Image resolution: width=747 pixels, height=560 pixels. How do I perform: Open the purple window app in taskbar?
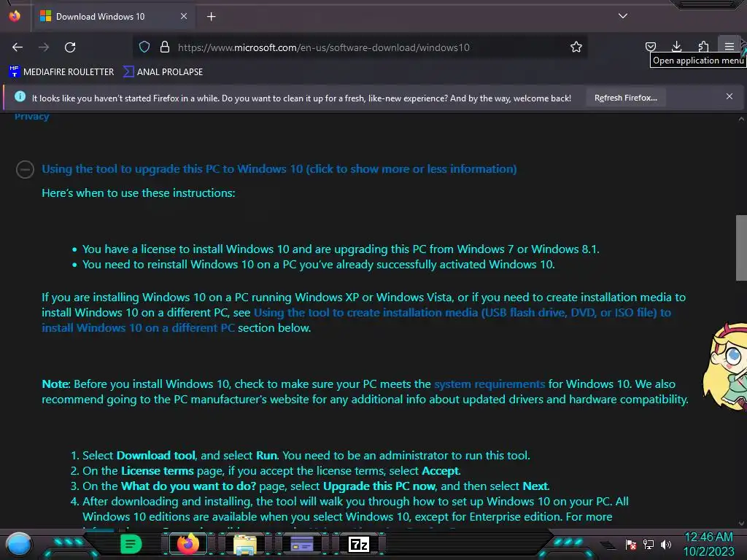(x=301, y=544)
